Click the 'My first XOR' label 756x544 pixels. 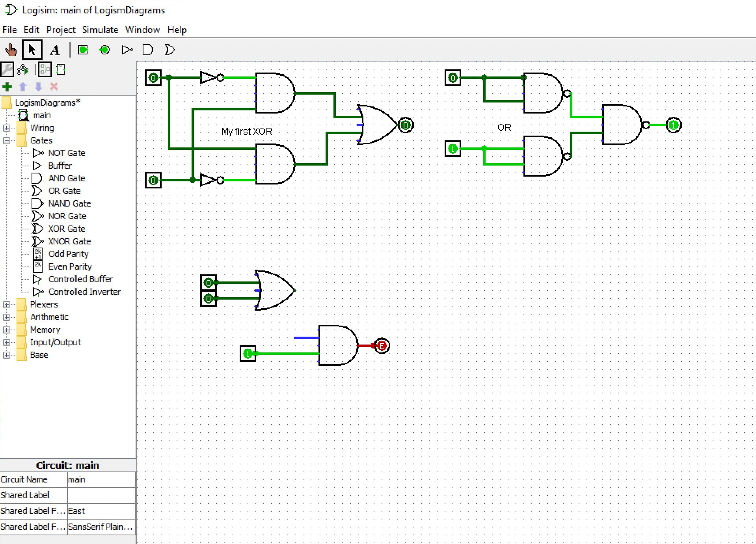pos(247,131)
